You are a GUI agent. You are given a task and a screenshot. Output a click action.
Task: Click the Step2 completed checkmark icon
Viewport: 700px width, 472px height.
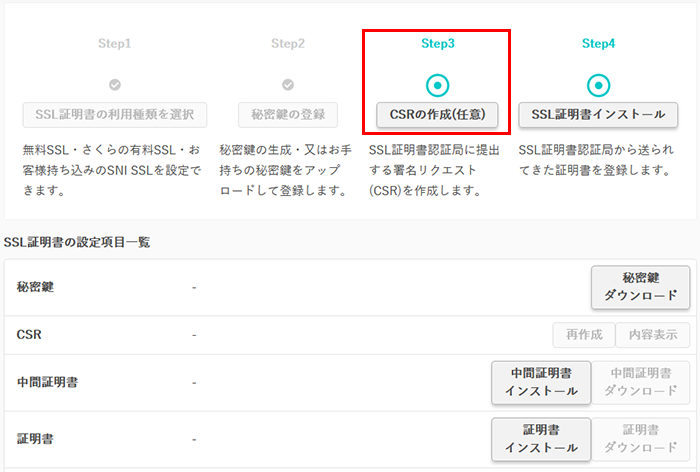coord(288,85)
